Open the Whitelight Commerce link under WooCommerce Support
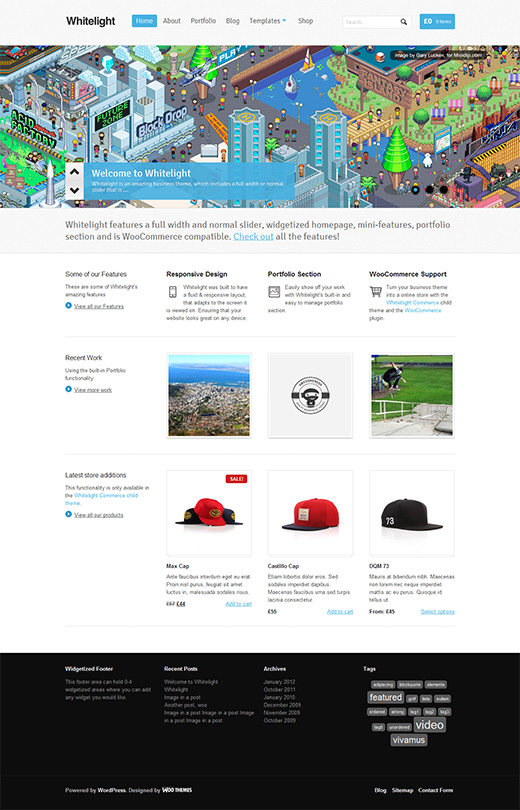520x810 pixels. (x=413, y=303)
